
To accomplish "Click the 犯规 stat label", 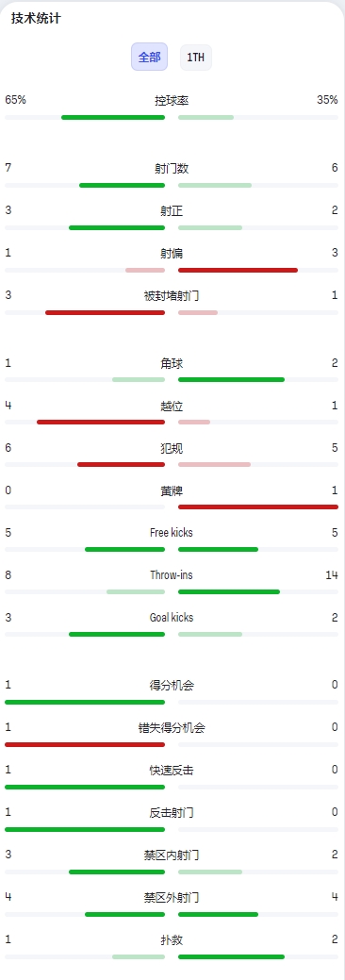I will pyautogui.click(x=172, y=448).
